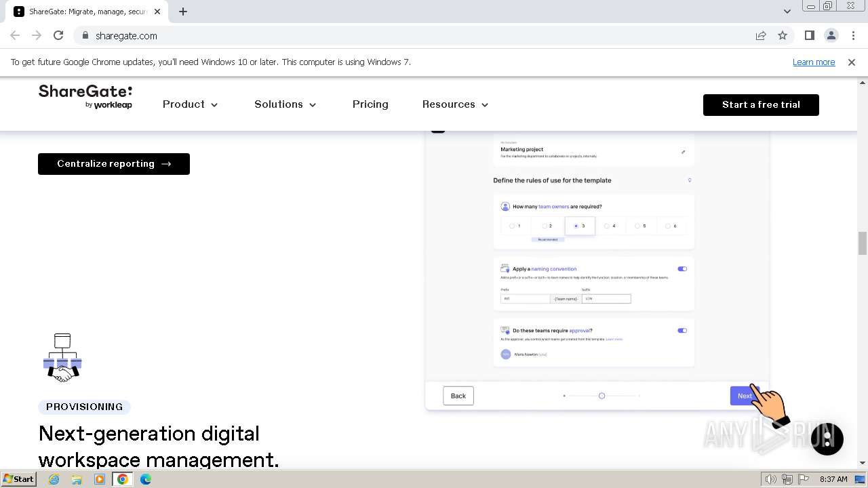Reload the ShareGate page

58,35
